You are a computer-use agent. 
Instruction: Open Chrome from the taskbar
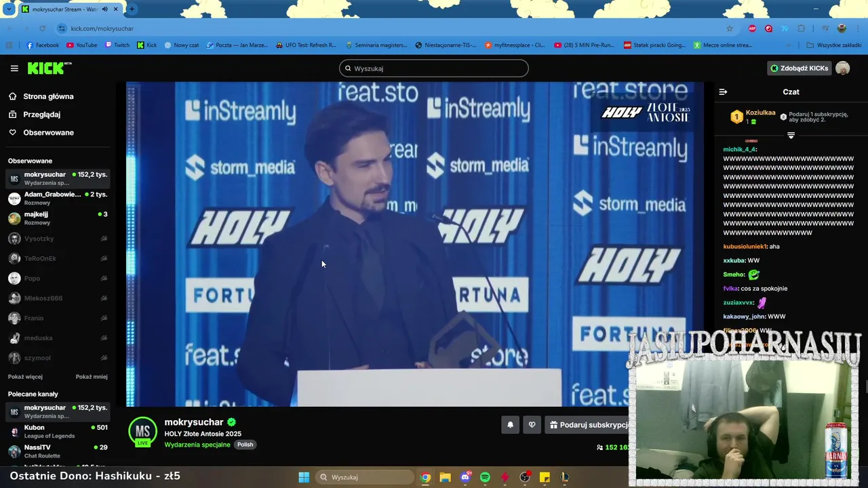[425, 477]
